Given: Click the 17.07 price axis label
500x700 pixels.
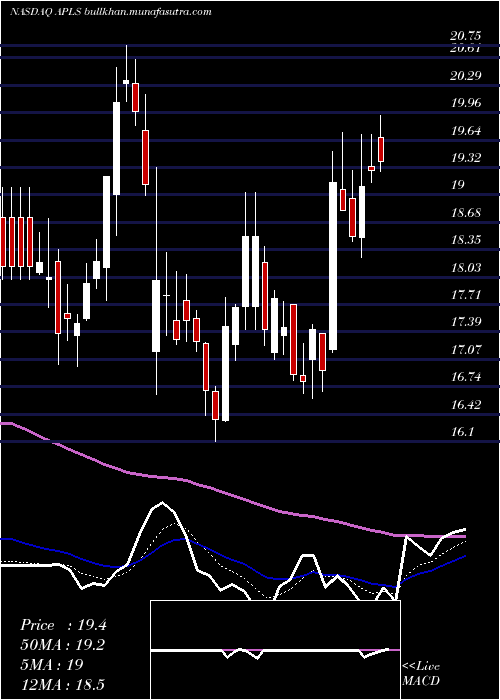Looking at the screenshot, I should click(466, 350).
